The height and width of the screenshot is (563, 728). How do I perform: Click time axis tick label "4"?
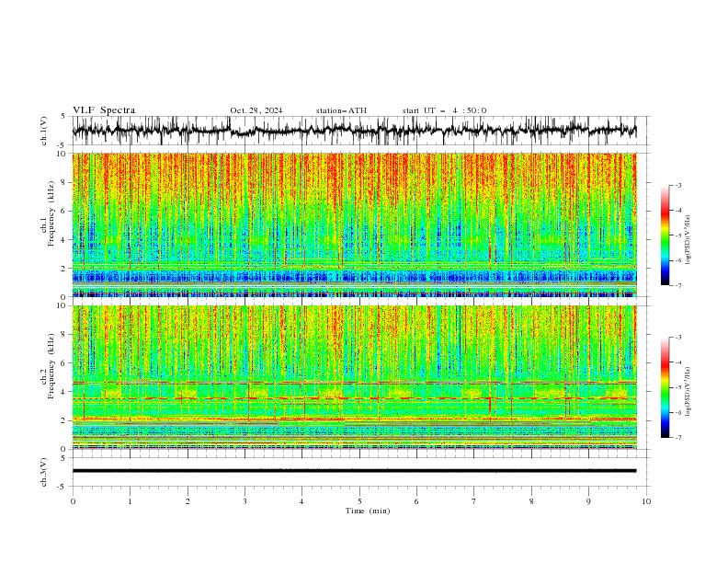301,501
